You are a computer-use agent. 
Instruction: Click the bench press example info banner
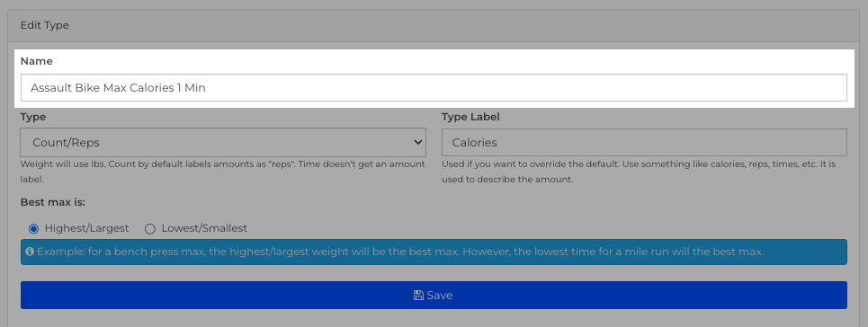click(434, 252)
